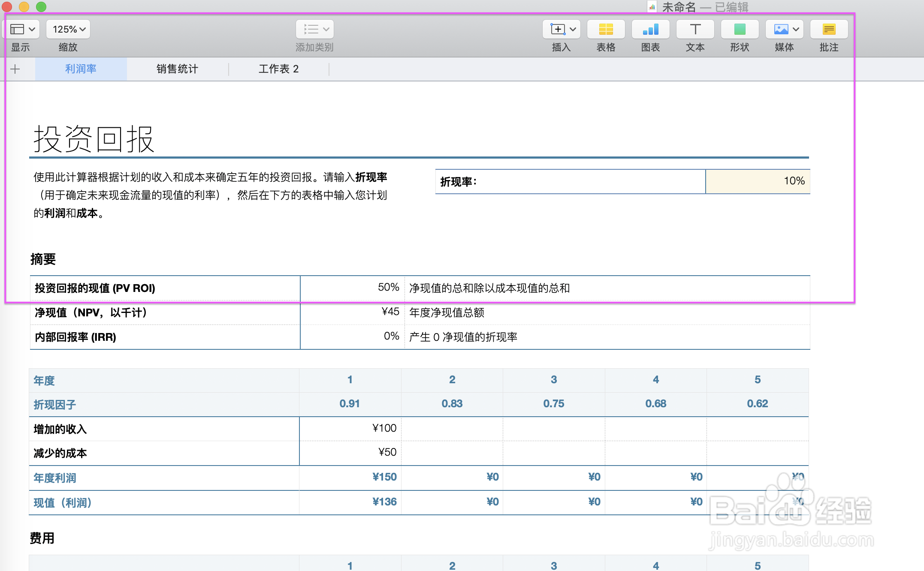The width and height of the screenshot is (924, 571).
Task: Select discount factor cell 0.75
Action: (554, 404)
